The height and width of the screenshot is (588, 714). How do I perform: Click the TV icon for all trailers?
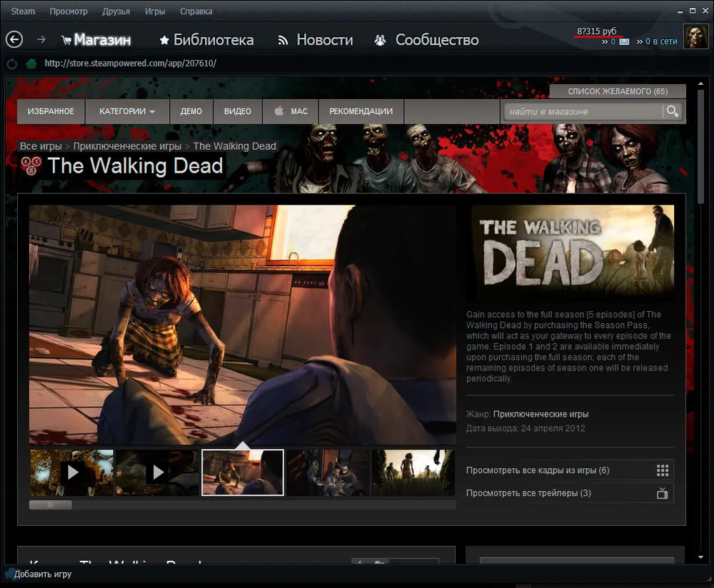tap(662, 493)
